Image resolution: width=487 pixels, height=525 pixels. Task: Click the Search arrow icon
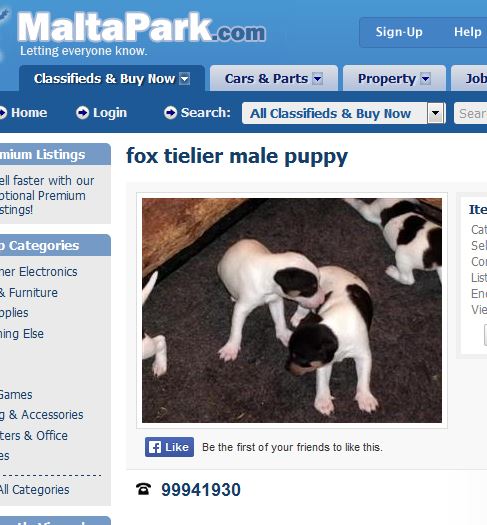coord(170,113)
